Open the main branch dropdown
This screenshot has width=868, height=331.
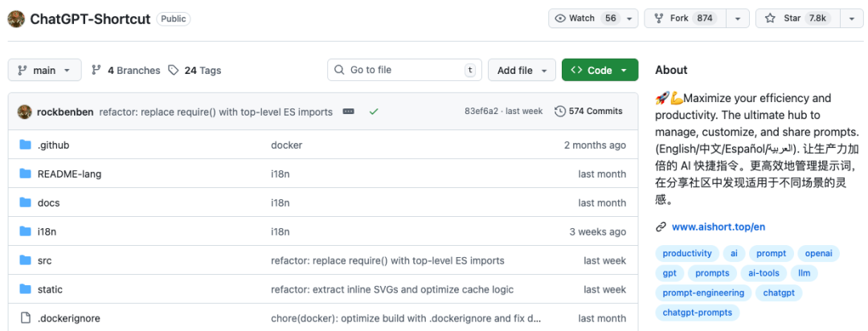click(x=45, y=70)
